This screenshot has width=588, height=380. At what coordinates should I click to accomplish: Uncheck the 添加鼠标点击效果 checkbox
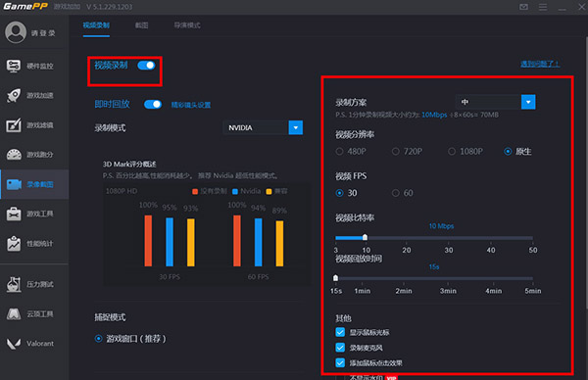pos(340,362)
